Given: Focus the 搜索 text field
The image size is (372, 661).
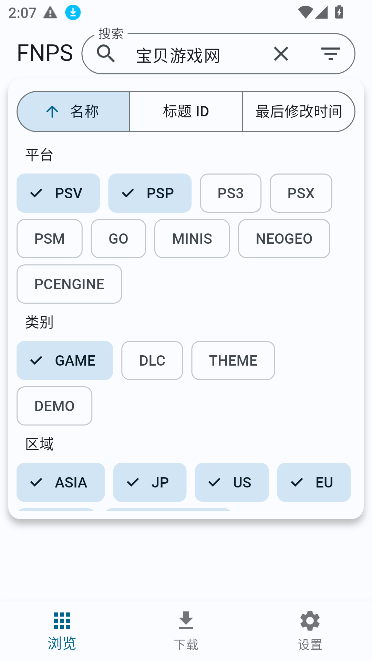Looking at the screenshot, I should pyautogui.click(x=198, y=55).
